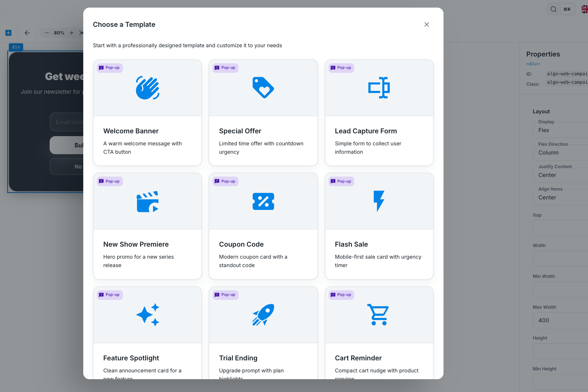Close the Choose a Template dialog
The width and height of the screenshot is (588, 392).
[427, 24]
